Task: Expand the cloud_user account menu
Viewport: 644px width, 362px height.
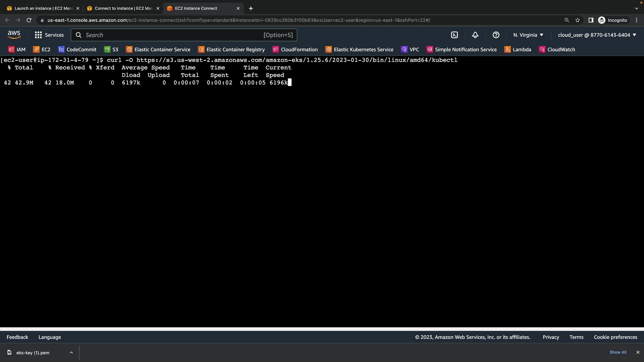Action: 597,35
